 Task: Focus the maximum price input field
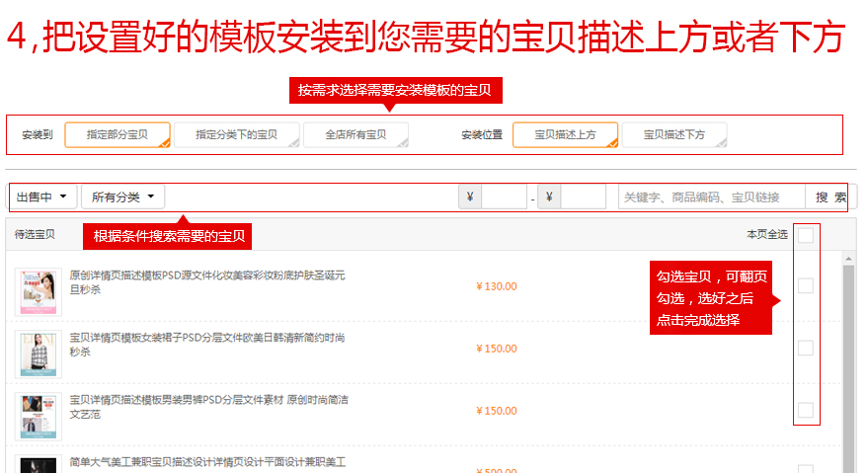pyautogui.click(x=583, y=197)
